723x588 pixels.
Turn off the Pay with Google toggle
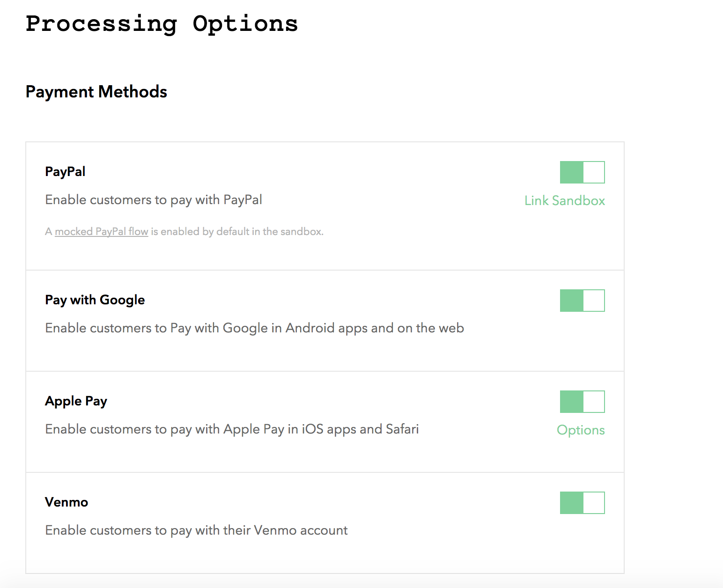coord(582,300)
